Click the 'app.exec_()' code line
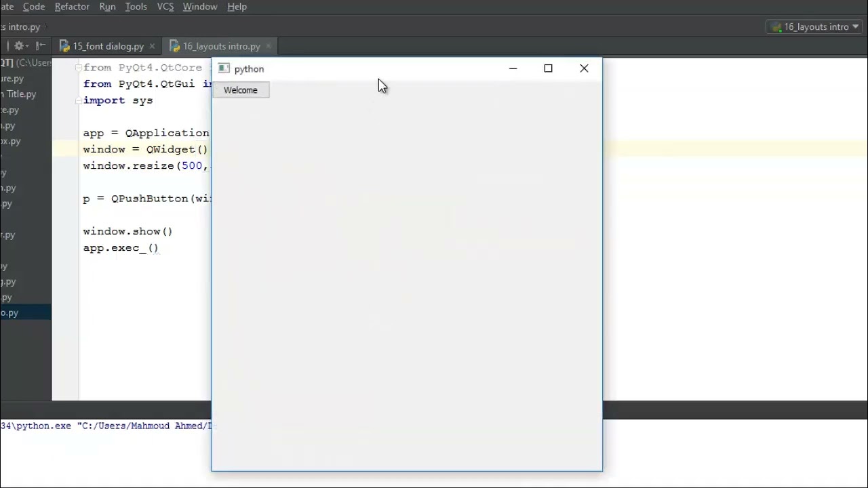The image size is (868, 488). point(121,247)
